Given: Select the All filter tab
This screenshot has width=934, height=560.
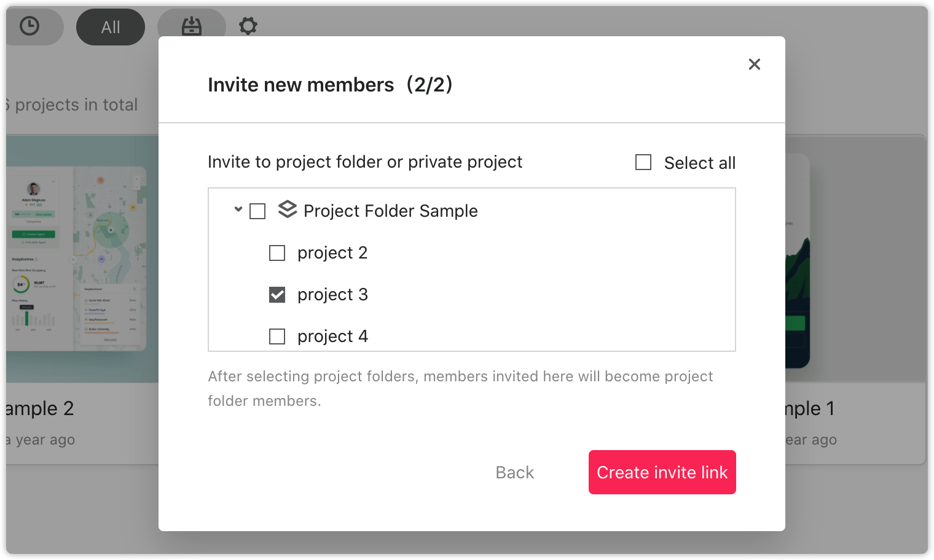Looking at the screenshot, I should (111, 27).
